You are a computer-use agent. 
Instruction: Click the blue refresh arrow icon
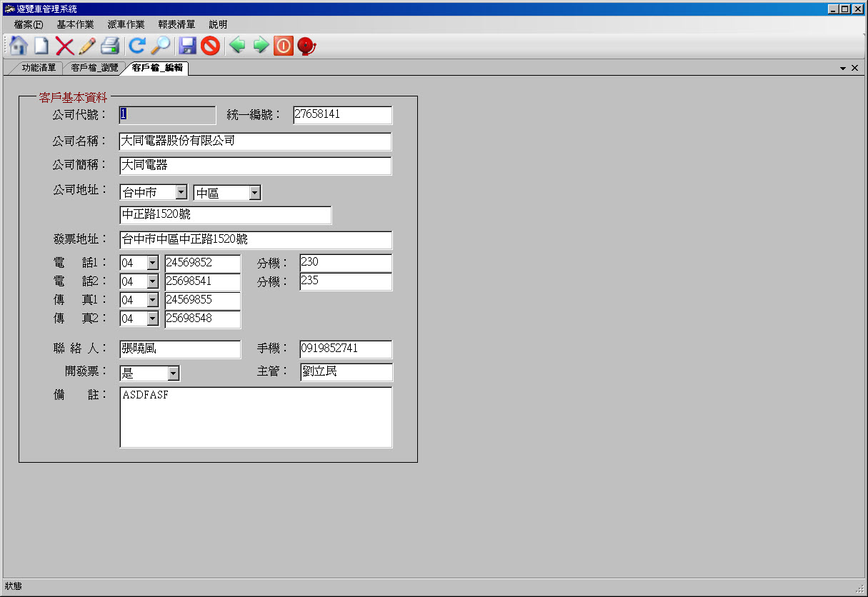coord(136,46)
